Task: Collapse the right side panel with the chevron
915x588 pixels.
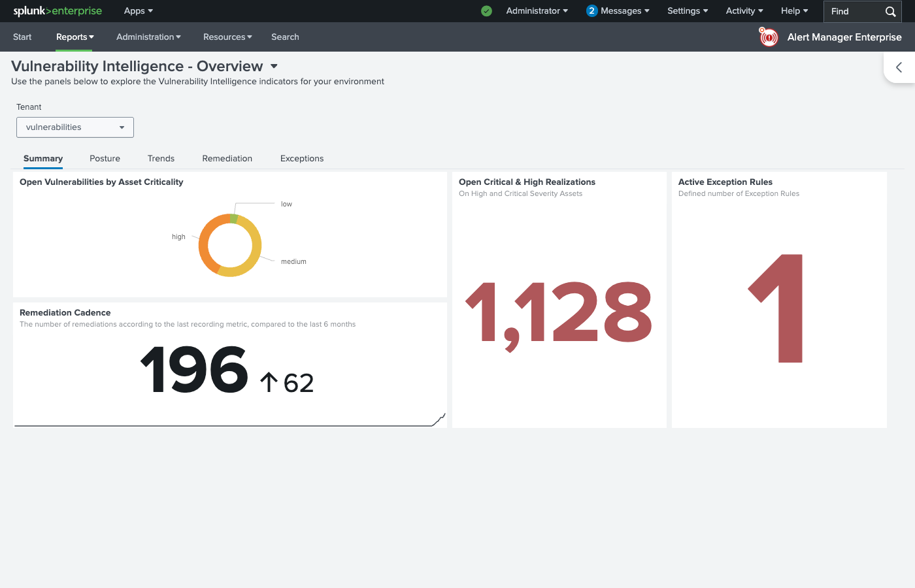Action: pyautogui.click(x=899, y=67)
